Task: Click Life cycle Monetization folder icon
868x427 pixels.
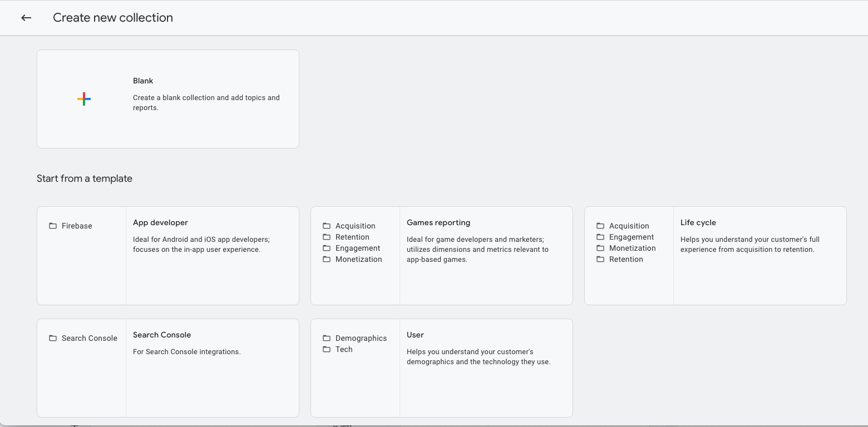Action: tap(600, 248)
